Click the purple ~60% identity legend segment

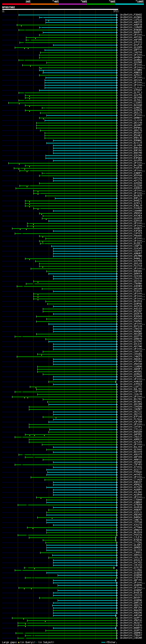[x=73, y=4]
